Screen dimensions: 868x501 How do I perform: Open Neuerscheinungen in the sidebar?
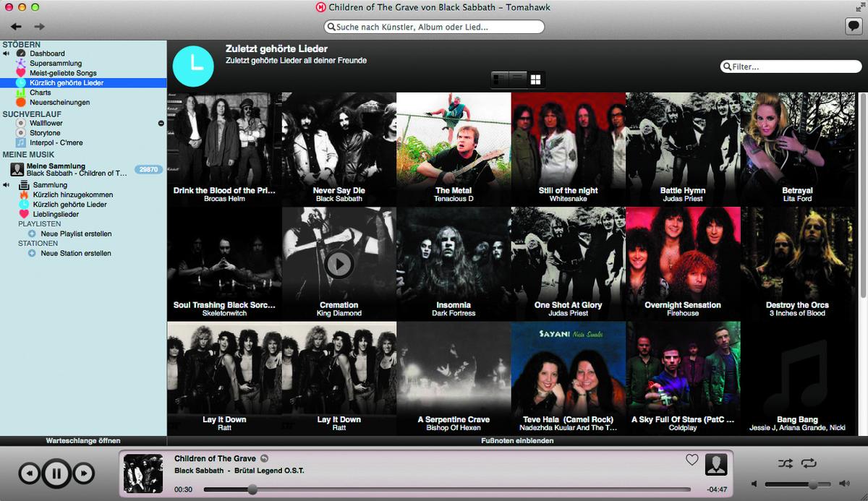pyautogui.click(x=59, y=103)
